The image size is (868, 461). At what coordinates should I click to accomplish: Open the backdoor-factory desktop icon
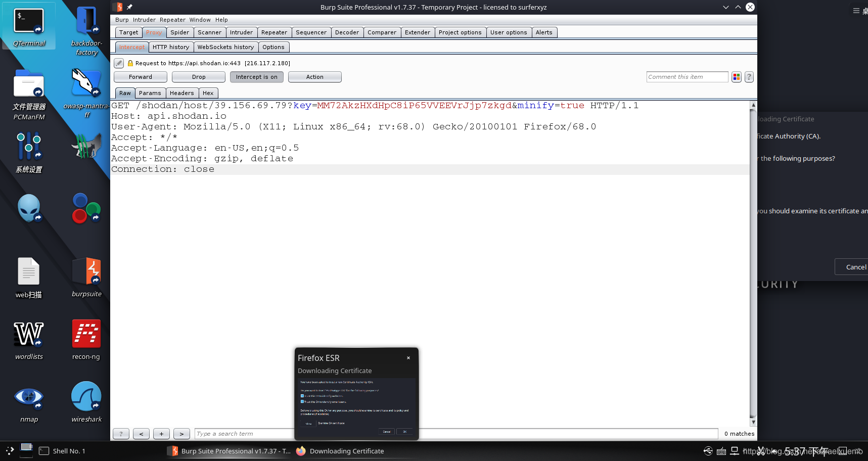(86, 29)
